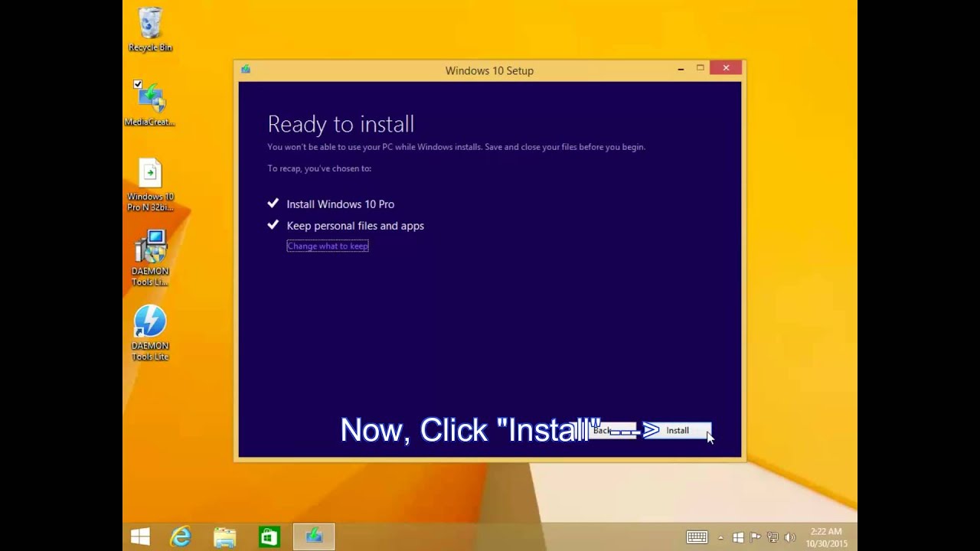
Task: Click the Setup window title bar icon
Action: pos(246,69)
